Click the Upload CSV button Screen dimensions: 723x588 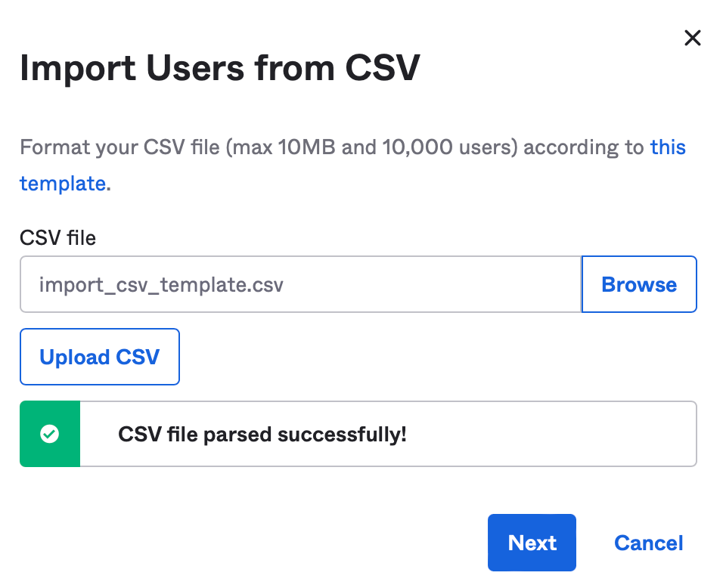100,357
